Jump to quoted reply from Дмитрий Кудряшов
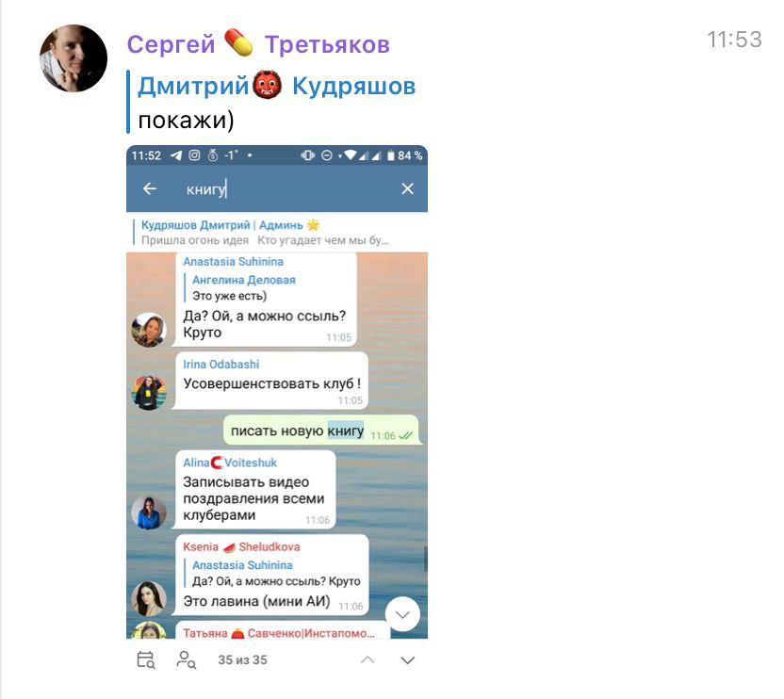The height and width of the screenshot is (699, 784). point(271,103)
